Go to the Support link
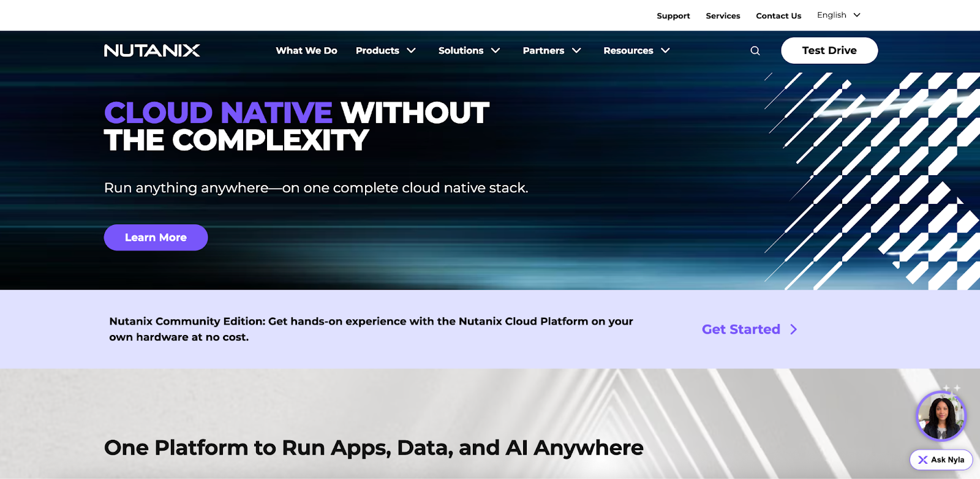The height and width of the screenshot is (479, 980). point(673,16)
